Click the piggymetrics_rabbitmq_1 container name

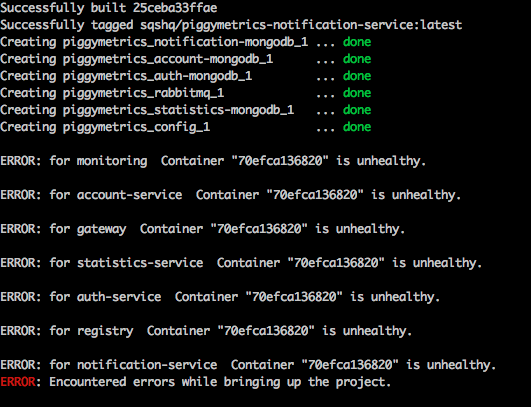point(143,93)
